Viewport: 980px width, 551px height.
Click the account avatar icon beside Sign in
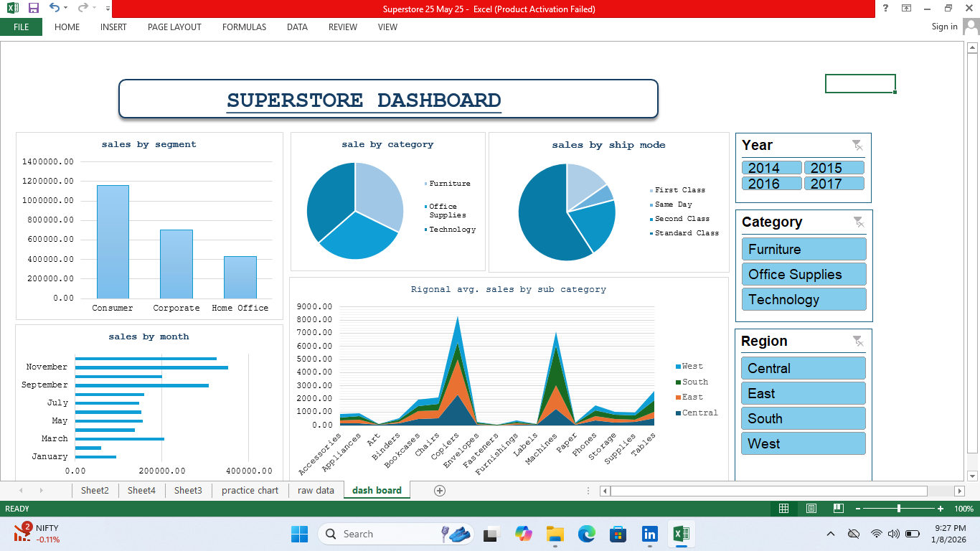pos(971,27)
